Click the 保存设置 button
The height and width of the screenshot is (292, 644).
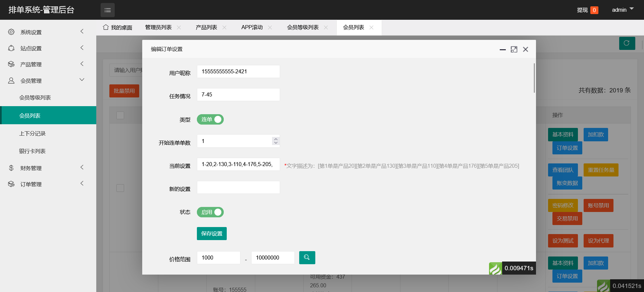[212, 234]
